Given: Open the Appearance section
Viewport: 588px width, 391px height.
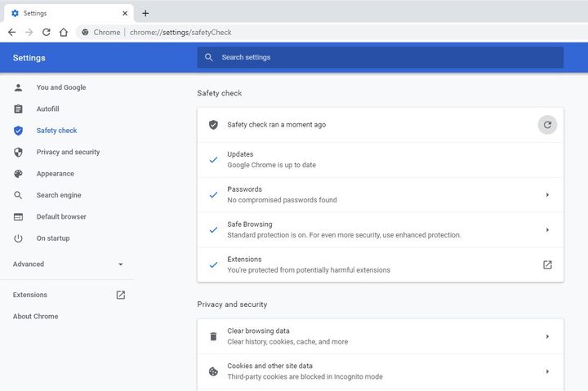Looking at the screenshot, I should point(56,174).
